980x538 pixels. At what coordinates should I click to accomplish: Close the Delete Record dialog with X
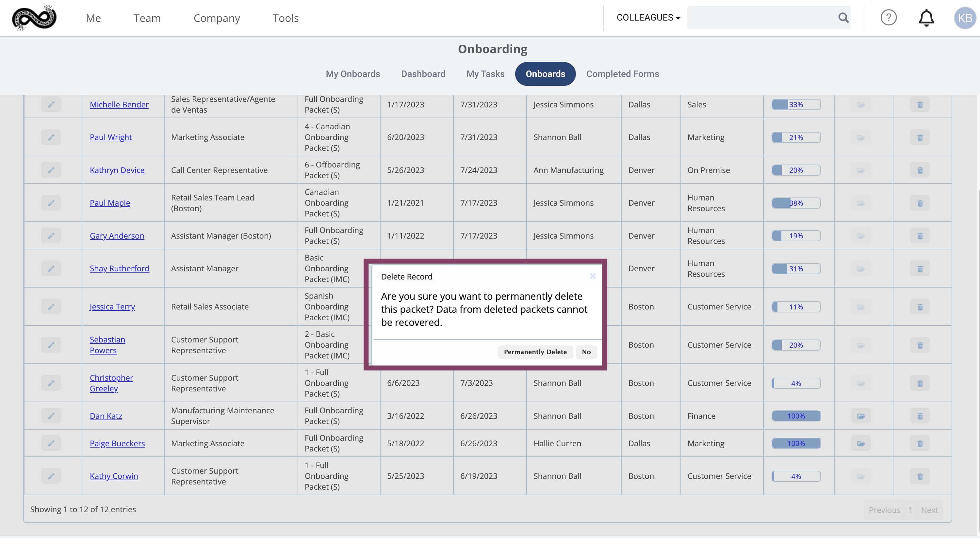[x=592, y=276]
